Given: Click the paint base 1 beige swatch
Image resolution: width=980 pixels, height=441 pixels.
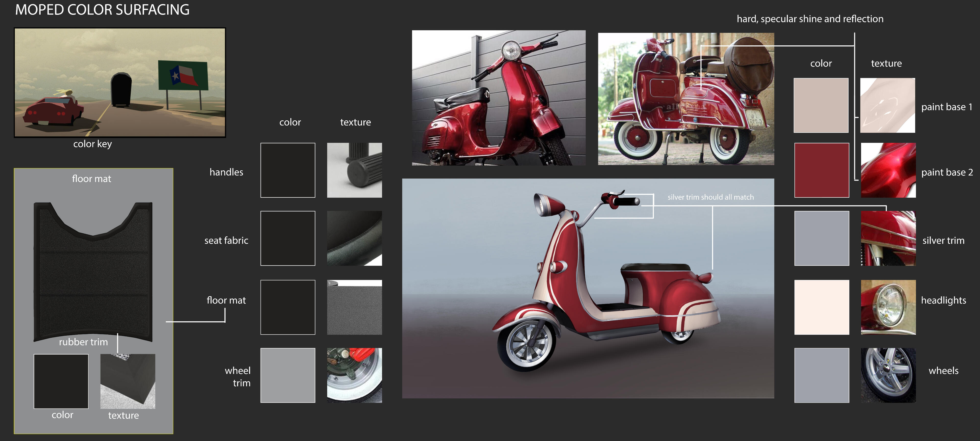Looking at the screenshot, I should pyautogui.click(x=821, y=105).
